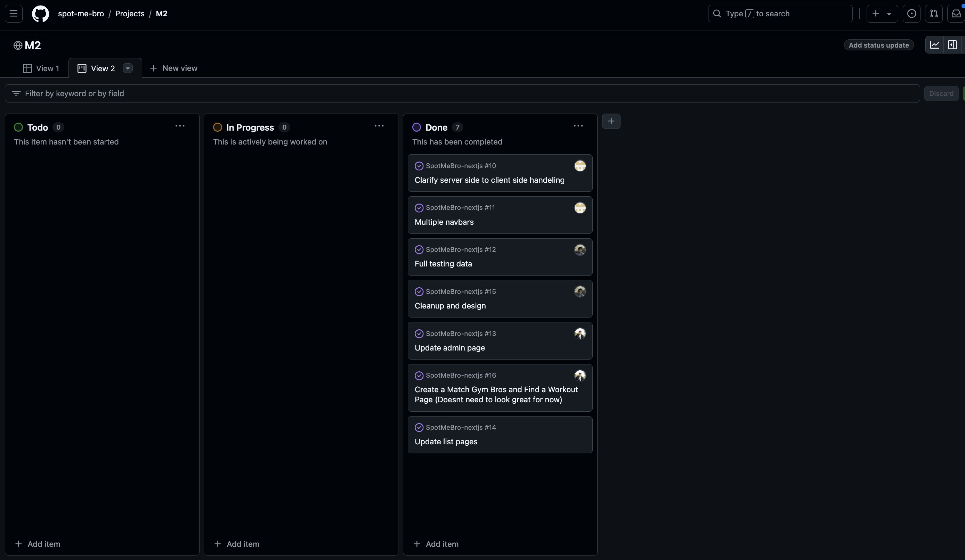965x560 pixels.
Task: Click Add status update button
Action: pos(878,45)
